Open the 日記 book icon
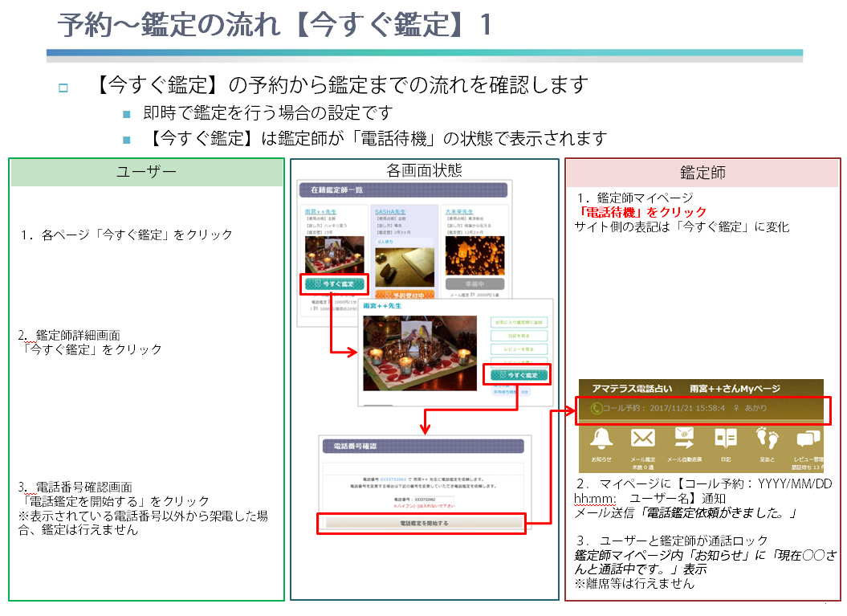The image size is (847, 616). 726,439
